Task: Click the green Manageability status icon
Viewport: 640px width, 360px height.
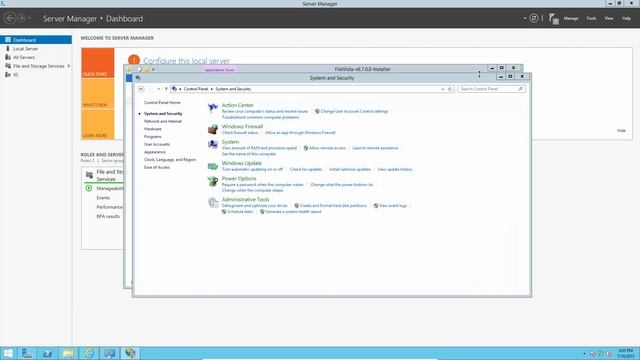Action: point(89,188)
